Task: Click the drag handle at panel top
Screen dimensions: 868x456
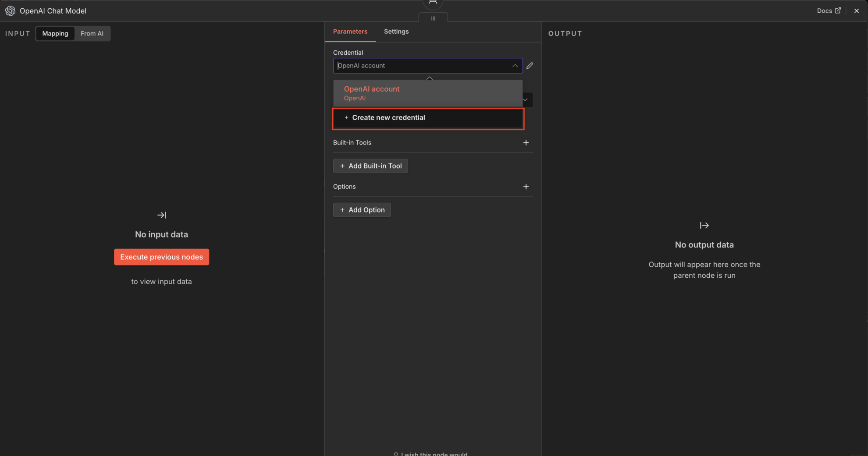Action: pyautogui.click(x=433, y=18)
